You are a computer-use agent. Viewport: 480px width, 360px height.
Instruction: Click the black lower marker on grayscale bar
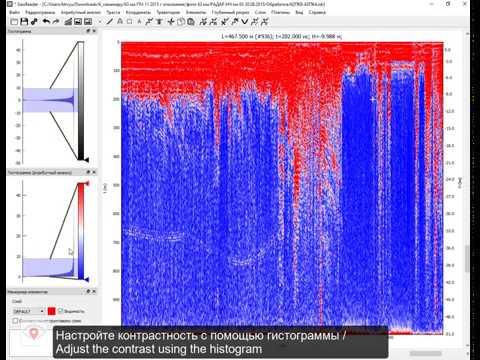[86, 160]
